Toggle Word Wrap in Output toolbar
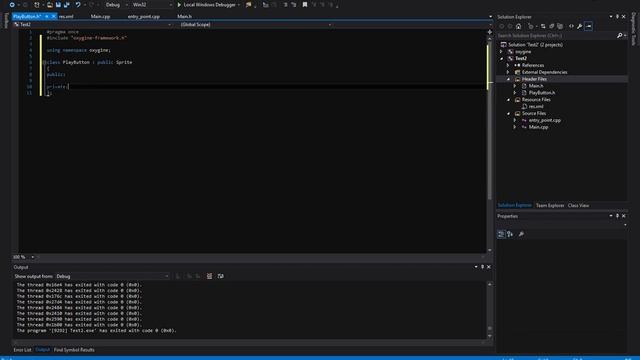Viewport: 640px width, 360px height. pyautogui.click(x=220, y=276)
